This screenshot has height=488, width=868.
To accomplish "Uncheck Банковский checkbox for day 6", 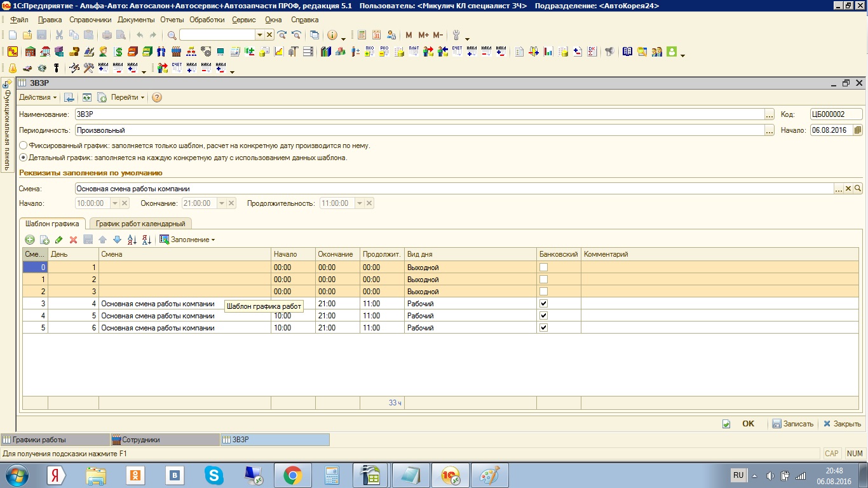I will tap(543, 328).
